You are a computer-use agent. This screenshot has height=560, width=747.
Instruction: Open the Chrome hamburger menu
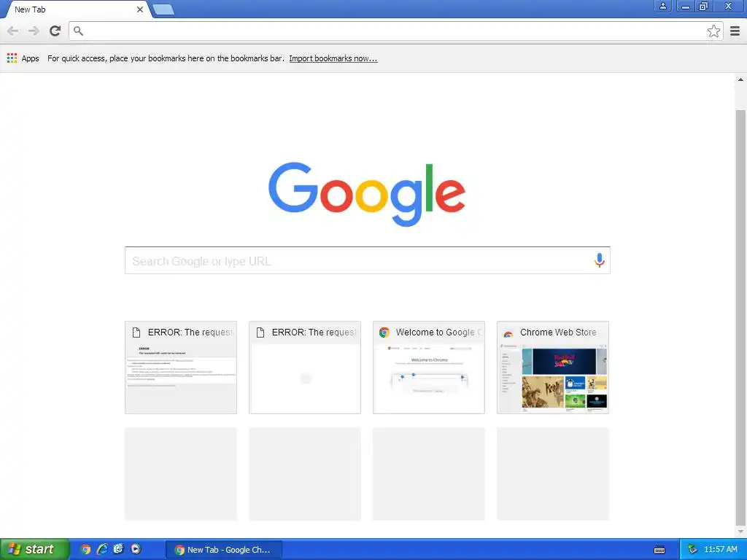click(x=735, y=31)
